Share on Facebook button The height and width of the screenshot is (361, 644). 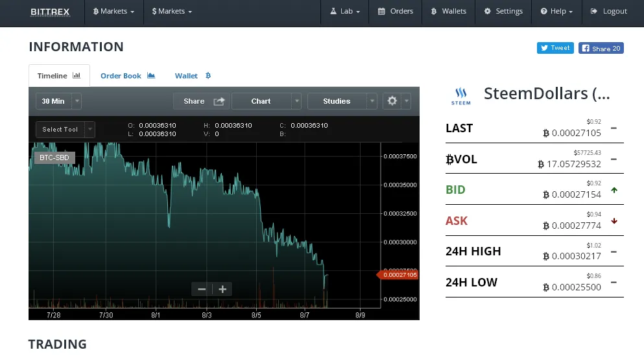click(x=601, y=48)
